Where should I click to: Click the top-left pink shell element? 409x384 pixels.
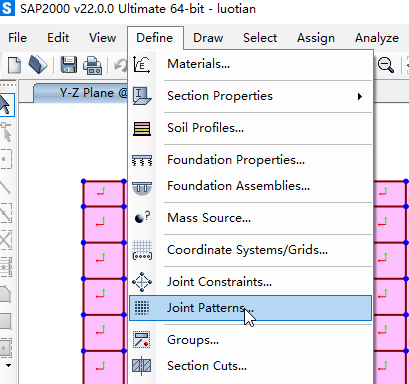click(104, 194)
